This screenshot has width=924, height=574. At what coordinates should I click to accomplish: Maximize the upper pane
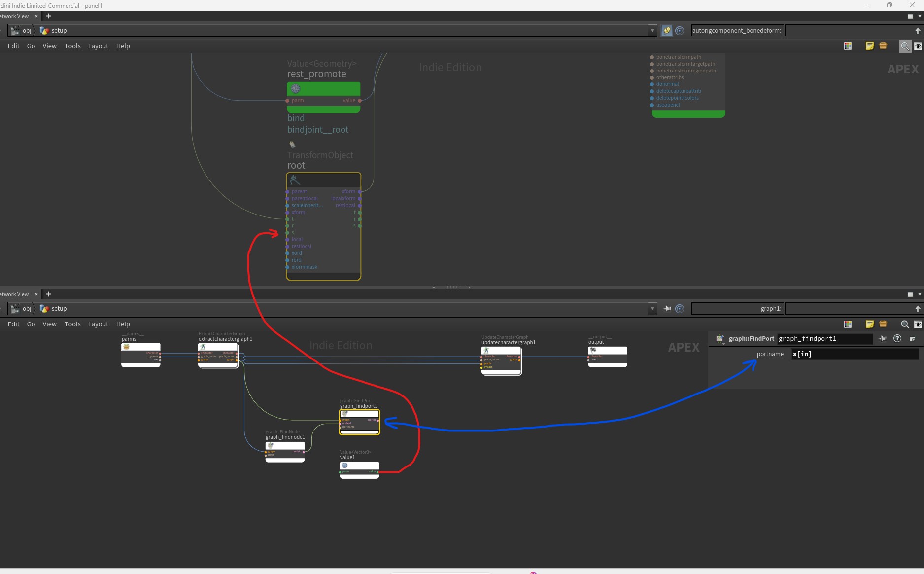click(x=910, y=16)
